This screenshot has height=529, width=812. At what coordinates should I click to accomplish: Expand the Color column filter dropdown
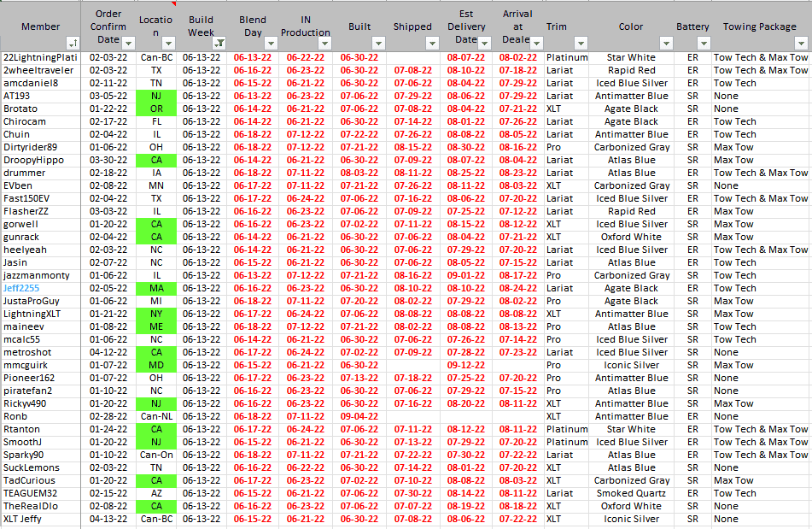pyautogui.click(x=663, y=43)
